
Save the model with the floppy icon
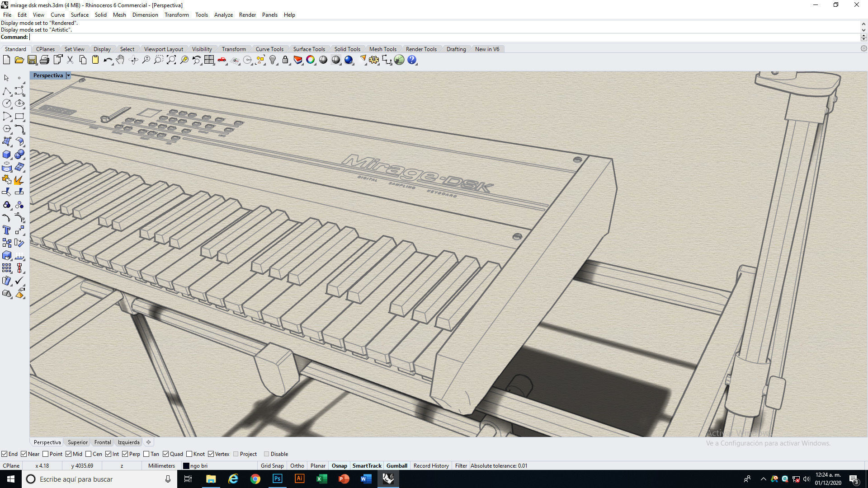pos(32,60)
